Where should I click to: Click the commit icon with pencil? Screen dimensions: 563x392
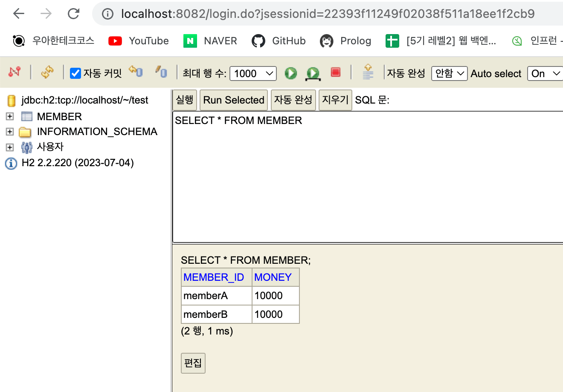[x=161, y=72]
